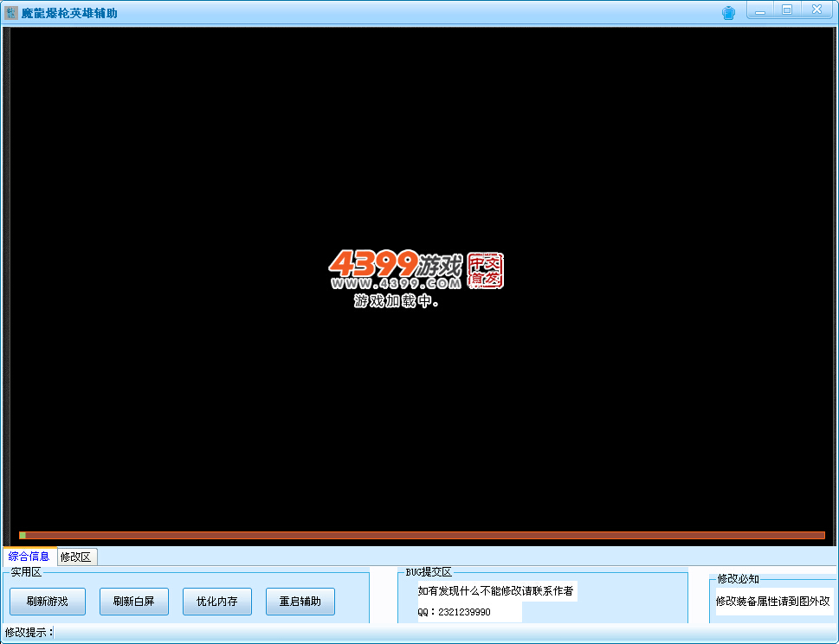
Task: Click the QQ：2321239990 contact text
Action: click(x=455, y=612)
